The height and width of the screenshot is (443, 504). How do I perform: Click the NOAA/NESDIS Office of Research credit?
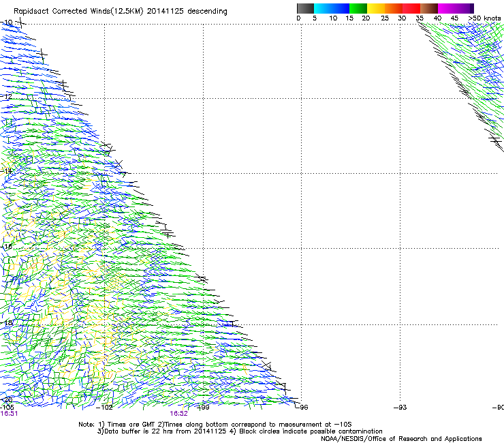click(x=401, y=439)
